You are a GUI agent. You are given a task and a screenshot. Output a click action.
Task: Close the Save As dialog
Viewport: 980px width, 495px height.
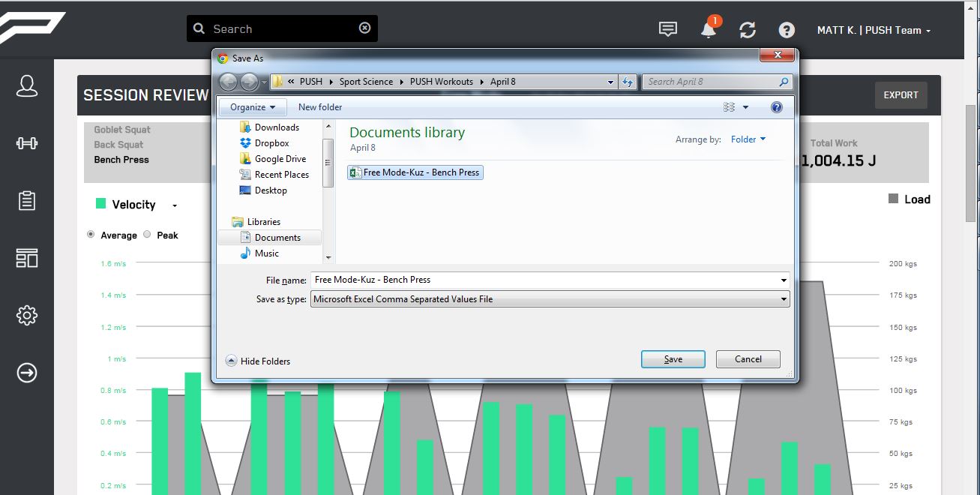(x=777, y=55)
